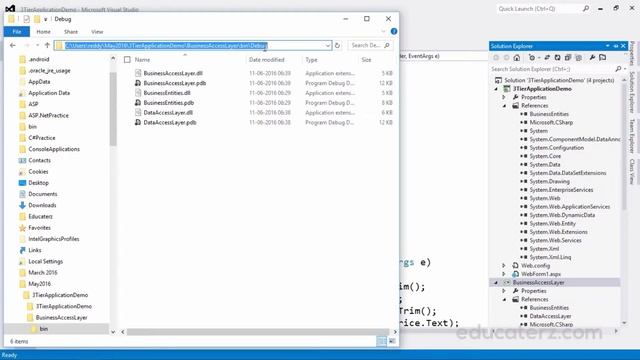This screenshot has height=360, width=640.
Task: Click the Sync with Active Document icon
Action: pyautogui.click(x=547, y=58)
